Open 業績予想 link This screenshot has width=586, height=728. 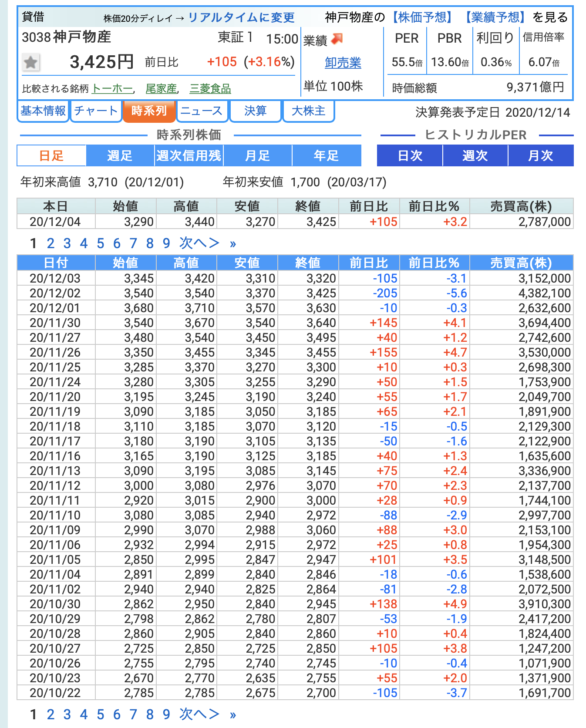(x=495, y=17)
